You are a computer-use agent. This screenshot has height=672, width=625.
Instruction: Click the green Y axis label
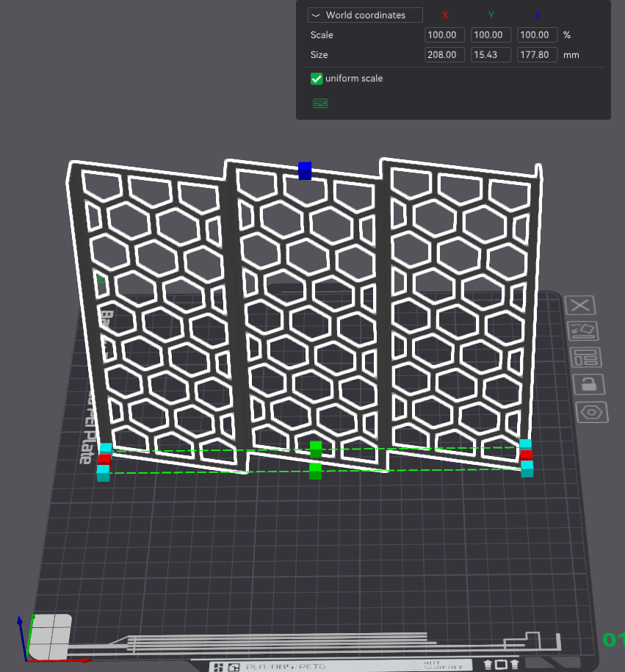pos(491,15)
